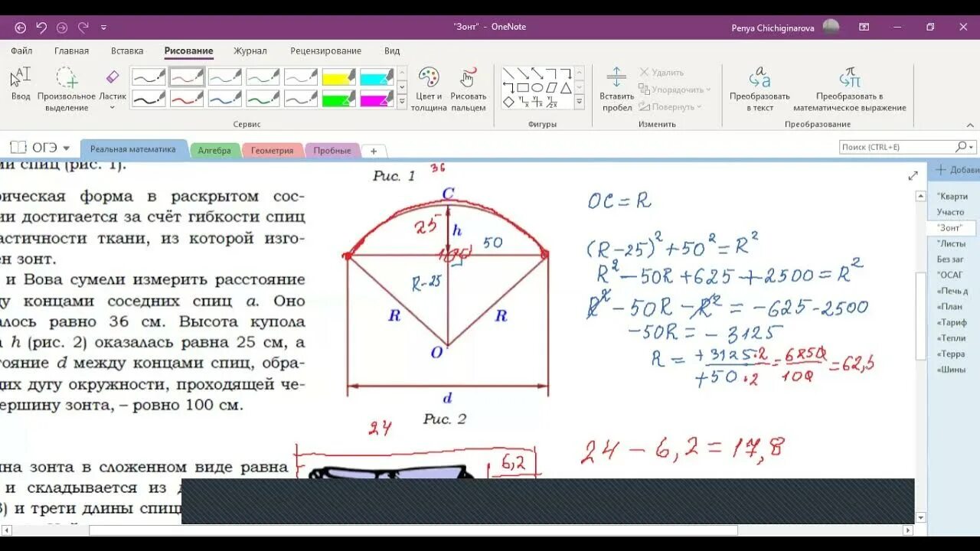The width and height of the screenshot is (980, 551).
Task: Open the Файл menu
Action: click(21, 51)
